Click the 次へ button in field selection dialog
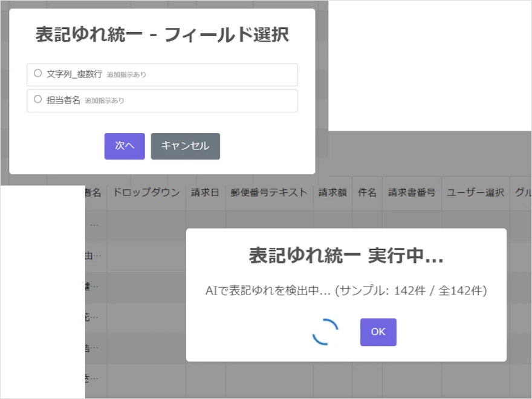The width and height of the screenshot is (532, 399). pos(125,146)
